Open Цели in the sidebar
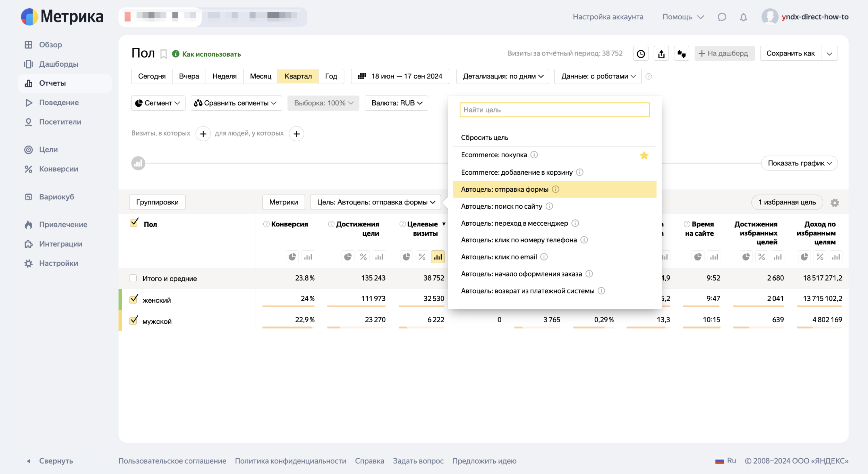Screen dimensions: 868x474 pyautogui.click(x=41, y=150)
